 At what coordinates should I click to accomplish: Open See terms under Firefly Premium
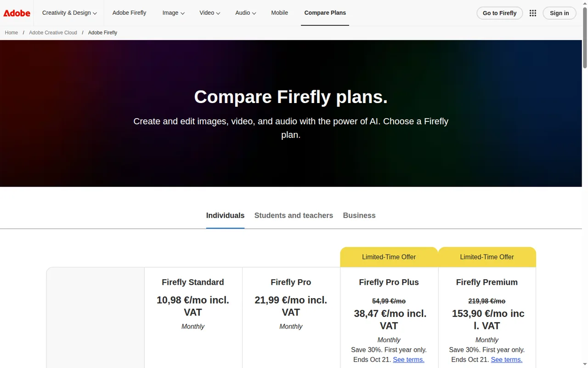(x=506, y=360)
